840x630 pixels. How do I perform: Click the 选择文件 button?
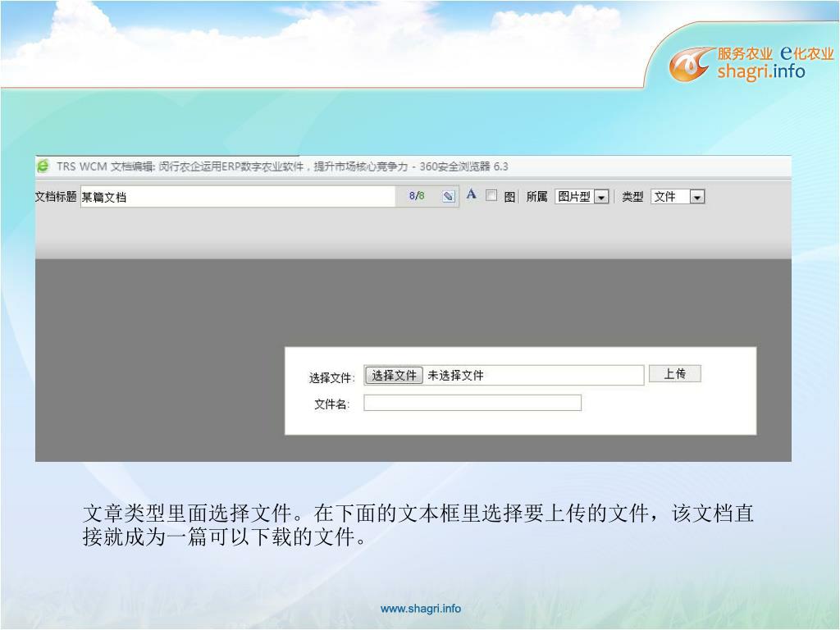coord(394,376)
